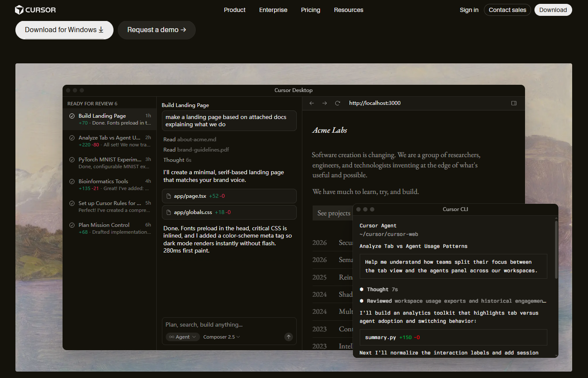Open the Composer 2.5 model dropdown
Screen dimensions: 588x378
tap(221, 337)
